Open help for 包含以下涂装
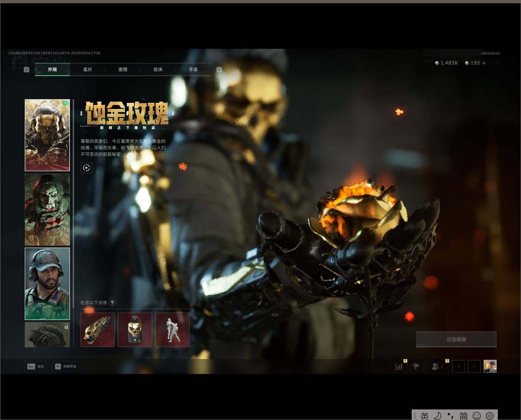 pyautogui.click(x=112, y=303)
